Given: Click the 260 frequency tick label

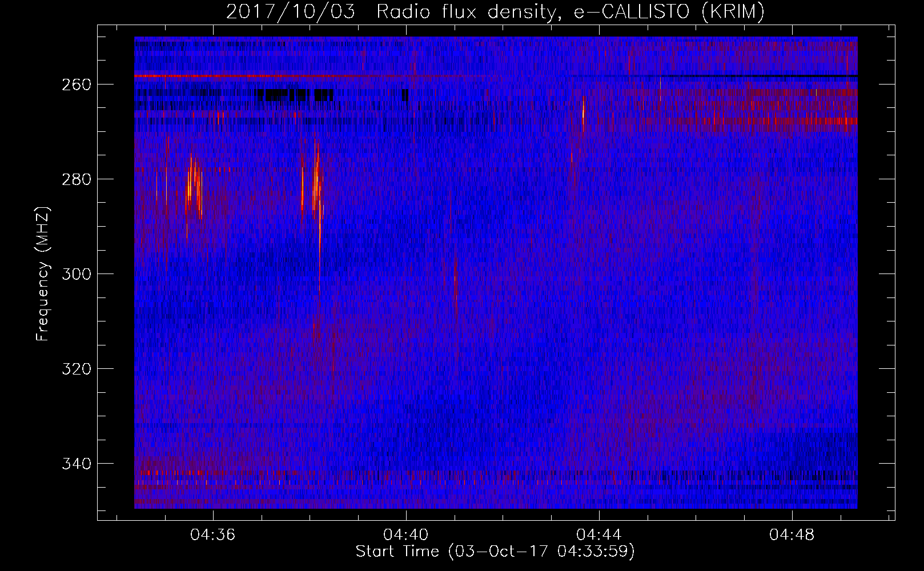Looking at the screenshot, I should click(76, 85).
